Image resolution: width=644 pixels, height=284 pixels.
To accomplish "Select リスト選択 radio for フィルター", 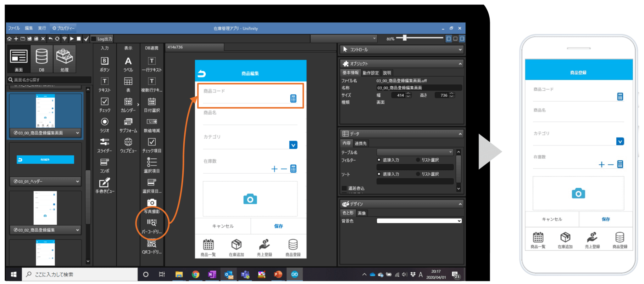I will 418,160.
